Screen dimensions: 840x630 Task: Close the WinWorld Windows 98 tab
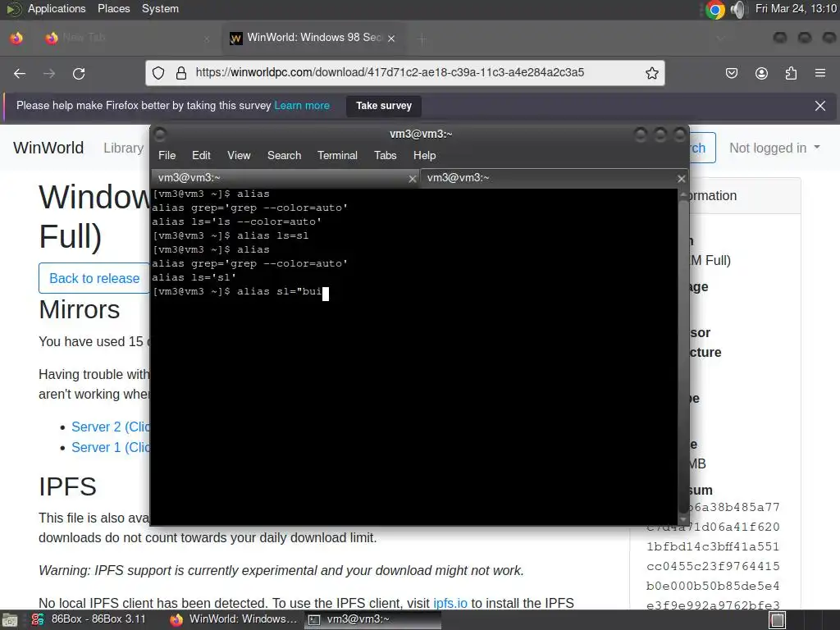click(x=391, y=39)
